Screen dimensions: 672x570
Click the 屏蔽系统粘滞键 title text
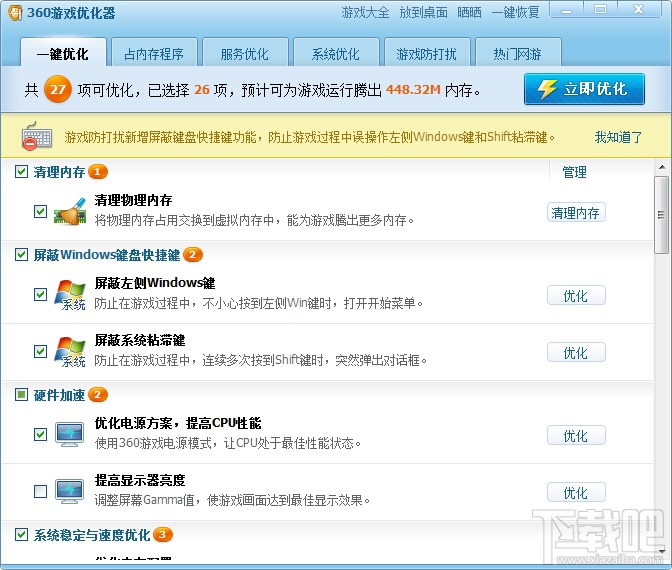(x=140, y=340)
